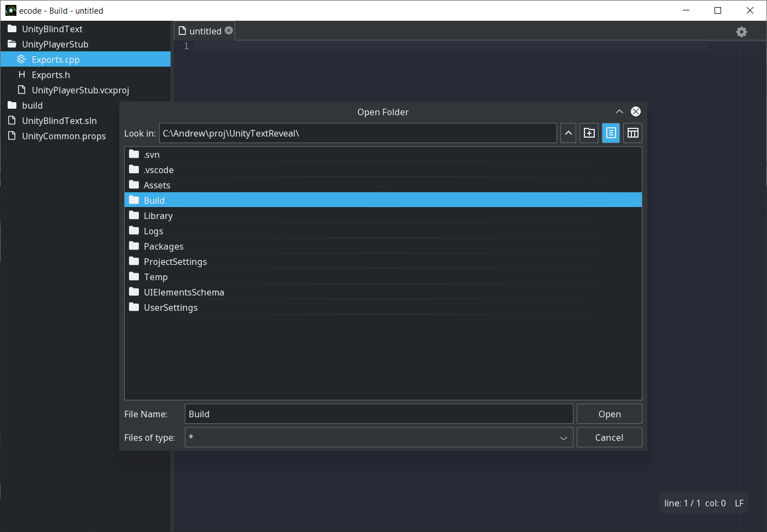The image size is (767, 532).
Task: Open the editor settings gear
Action: [741, 32]
